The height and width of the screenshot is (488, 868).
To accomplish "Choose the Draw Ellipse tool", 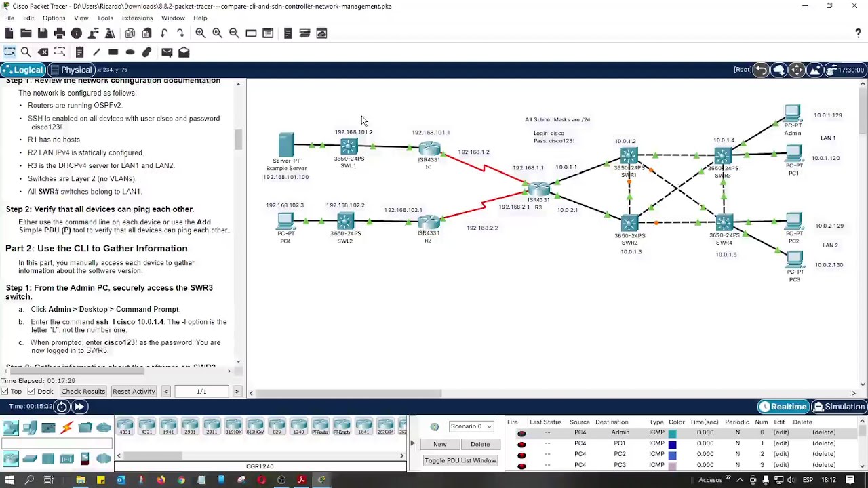I will [130, 52].
